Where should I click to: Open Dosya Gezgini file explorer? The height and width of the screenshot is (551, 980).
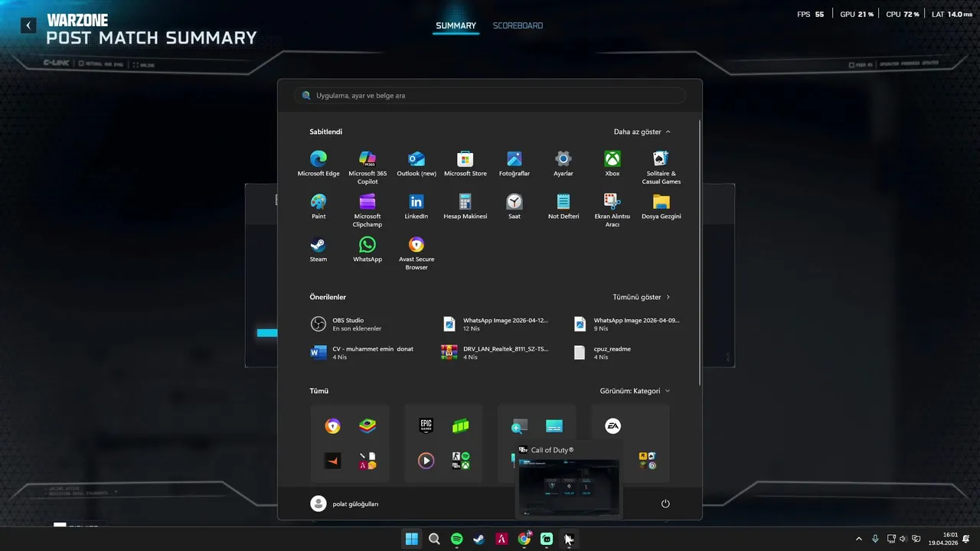[661, 207]
